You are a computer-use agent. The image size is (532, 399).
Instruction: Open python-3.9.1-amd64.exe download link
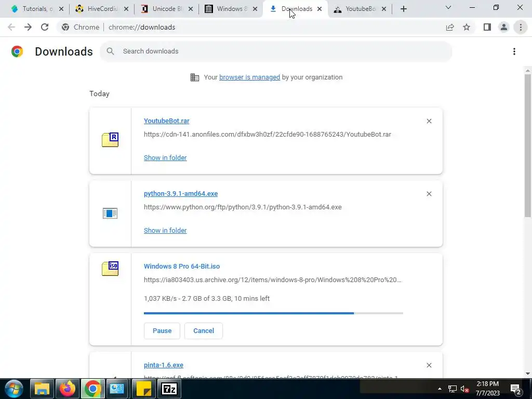pos(181,194)
